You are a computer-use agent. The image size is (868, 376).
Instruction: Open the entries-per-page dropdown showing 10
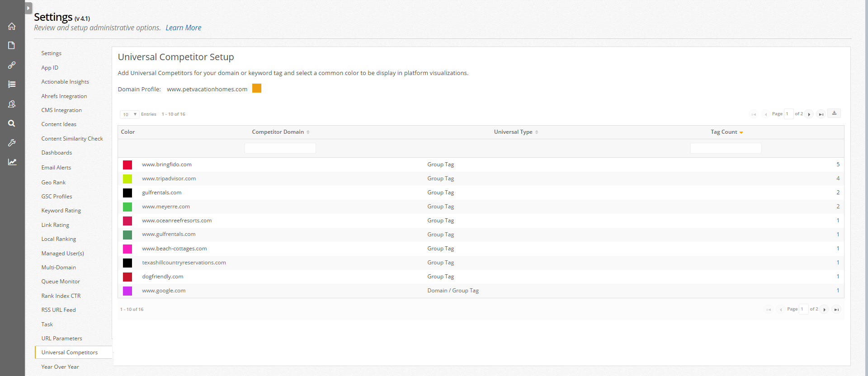coord(129,114)
